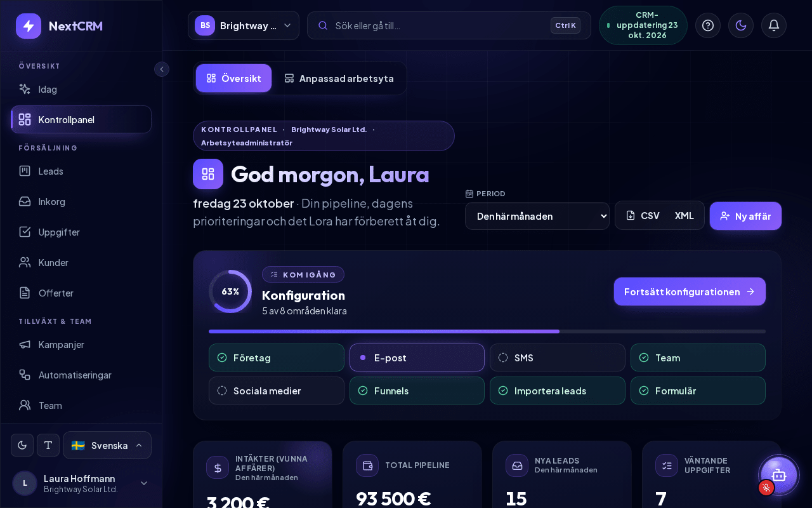Open the Funnels setup step
The height and width of the screenshot is (508, 812).
click(417, 391)
